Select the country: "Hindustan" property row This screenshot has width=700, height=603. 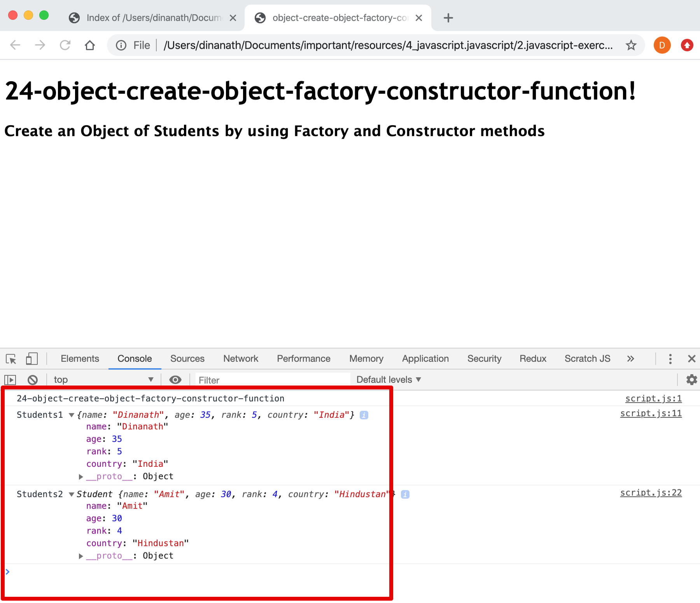(137, 543)
